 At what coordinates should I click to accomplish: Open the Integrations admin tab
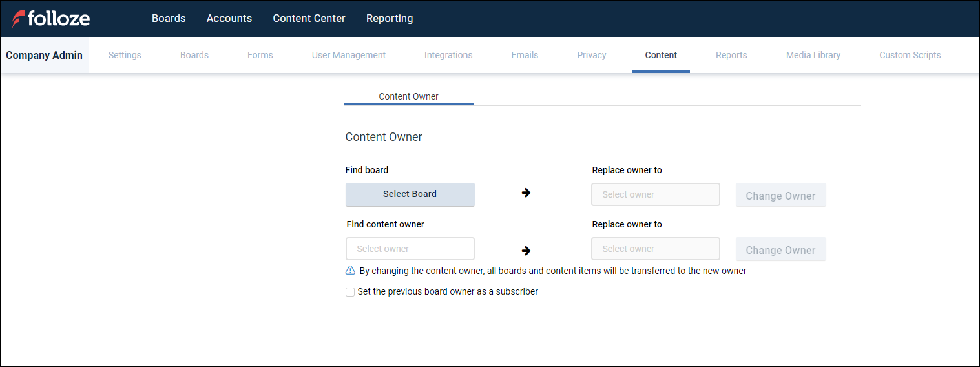[x=448, y=55]
